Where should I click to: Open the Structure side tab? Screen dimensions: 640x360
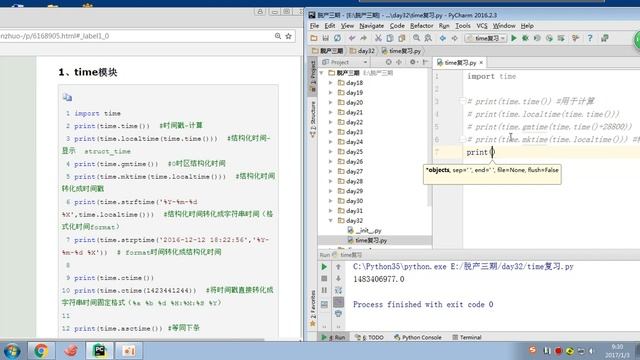[x=313, y=119]
